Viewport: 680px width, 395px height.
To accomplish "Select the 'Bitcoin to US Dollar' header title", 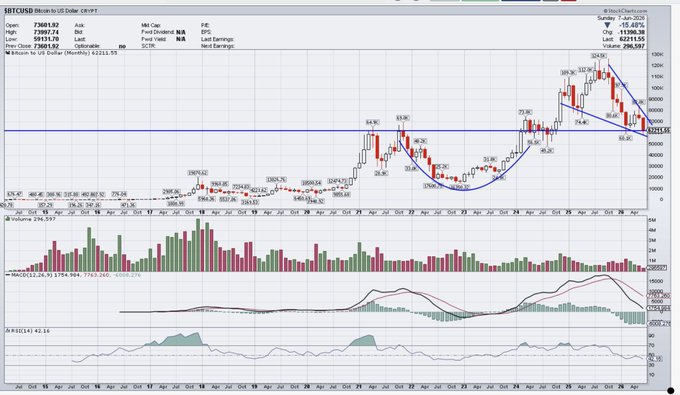I will [56, 10].
